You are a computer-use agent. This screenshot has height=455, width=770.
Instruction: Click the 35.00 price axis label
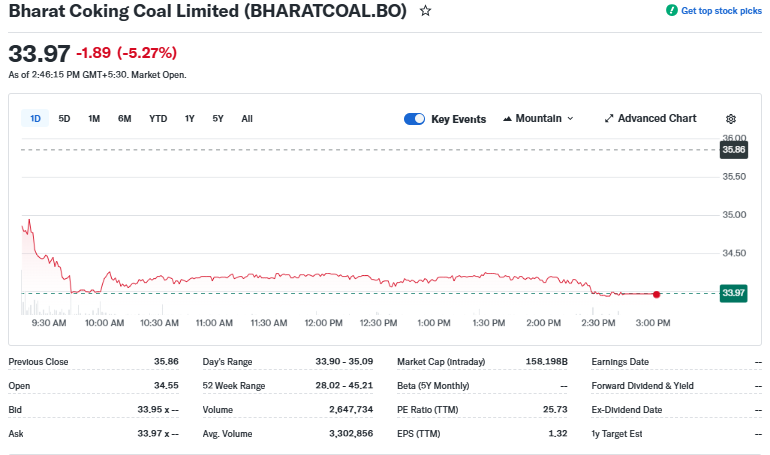(x=734, y=215)
